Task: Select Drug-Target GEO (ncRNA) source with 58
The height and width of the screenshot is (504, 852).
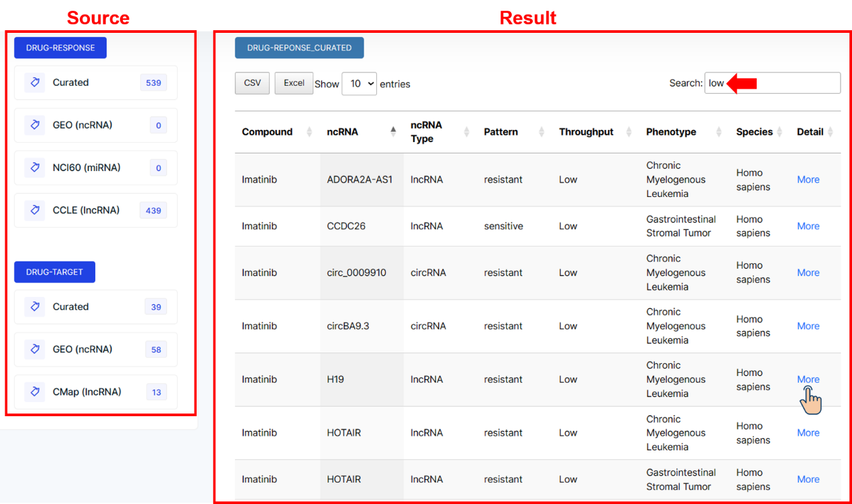Action: click(96, 349)
